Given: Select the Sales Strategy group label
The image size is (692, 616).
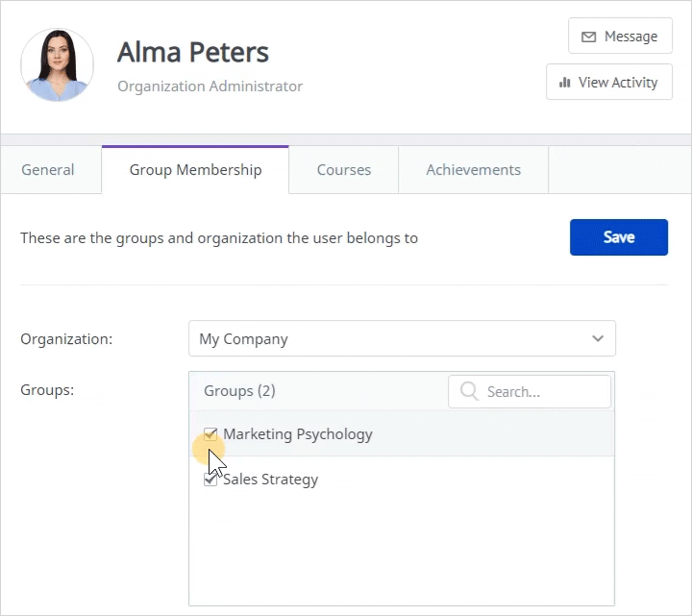Looking at the screenshot, I should 270,480.
